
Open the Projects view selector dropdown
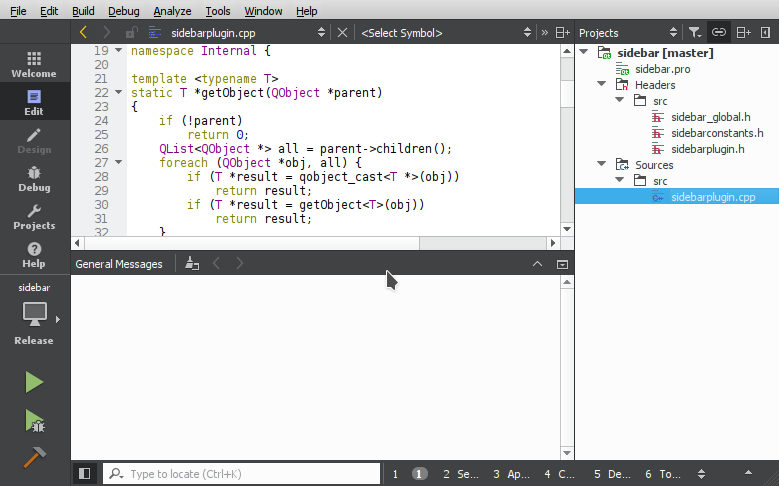[x=630, y=33]
